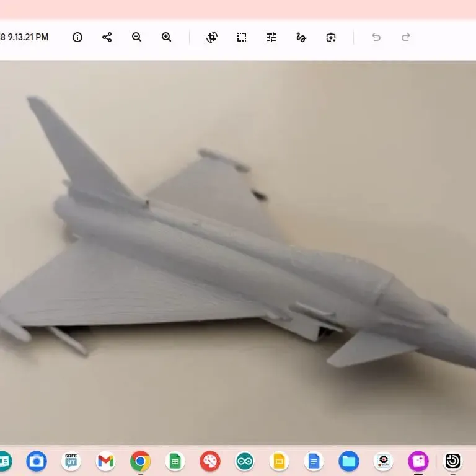Open Google Docs from the shelf

pyautogui.click(x=314, y=461)
